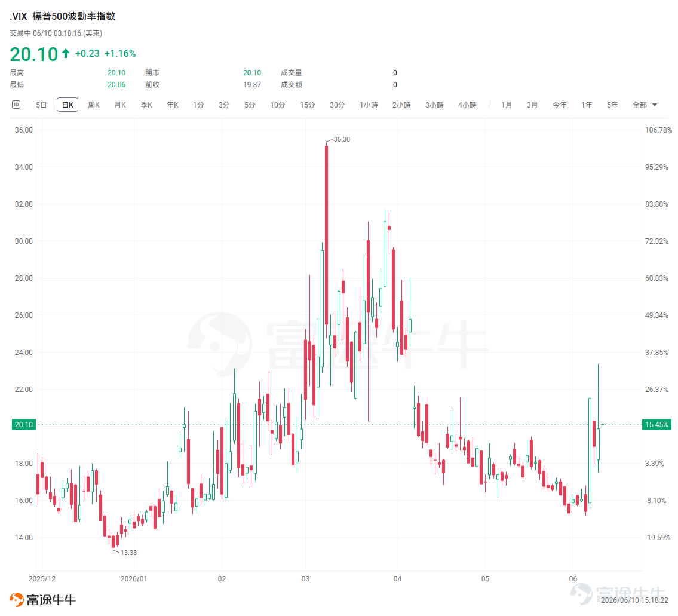The height and width of the screenshot is (616, 678).
Task: Click the 13.38 low price marker
Action: (128, 553)
